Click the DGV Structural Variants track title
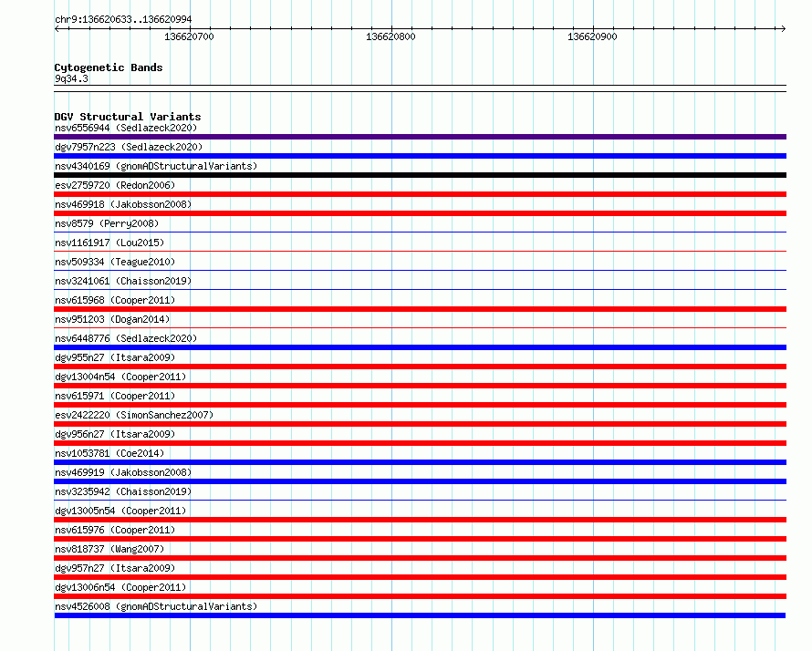The image size is (812, 651). click(x=128, y=117)
